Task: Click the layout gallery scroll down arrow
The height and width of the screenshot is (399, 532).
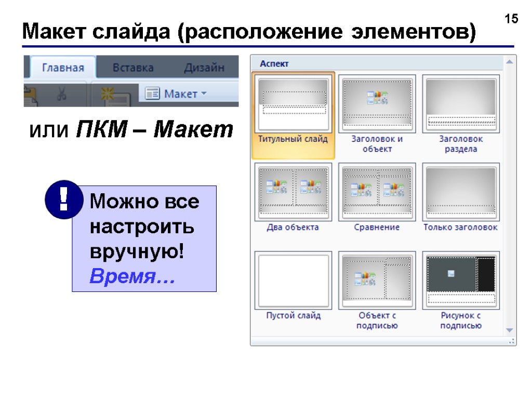Action: pos(509,330)
